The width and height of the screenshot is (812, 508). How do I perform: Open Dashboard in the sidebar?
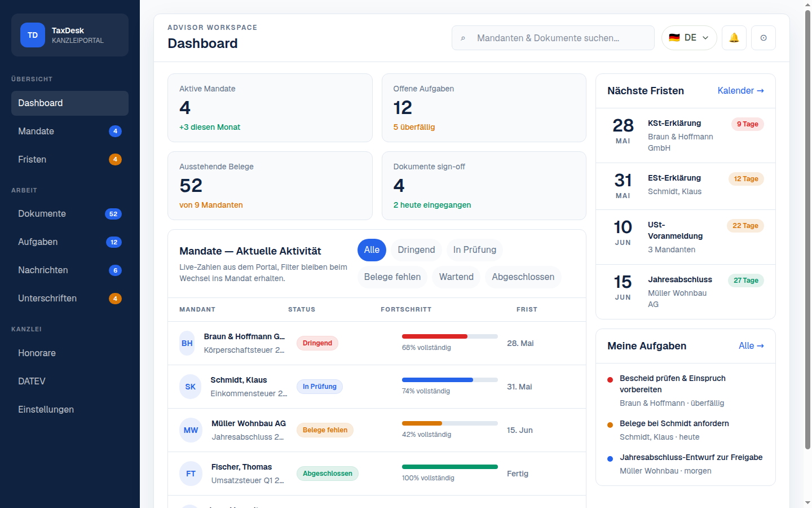tap(70, 103)
